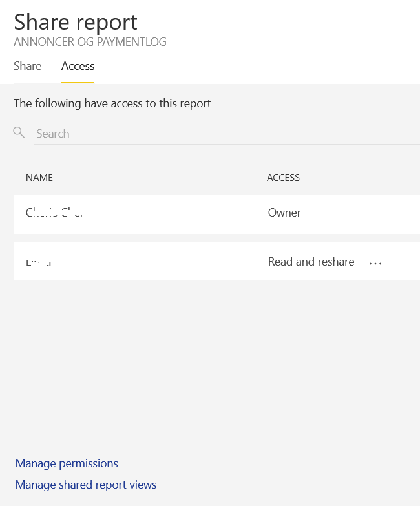Click the Search input field
The width and height of the screenshot is (420, 508).
pos(227,134)
